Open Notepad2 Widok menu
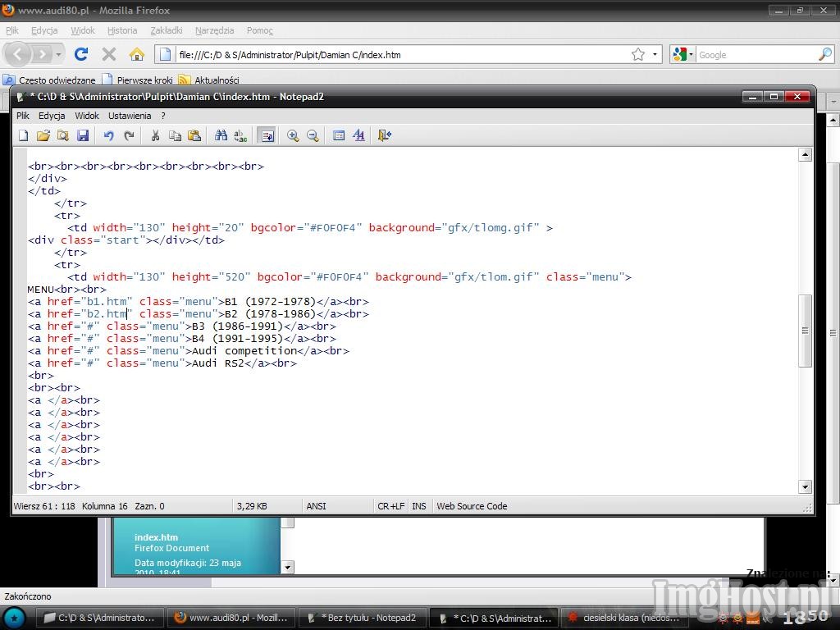The image size is (840, 630). tap(87, 116)
